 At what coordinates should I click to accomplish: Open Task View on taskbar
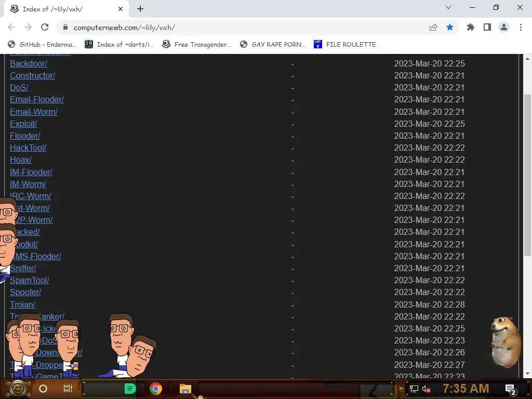click(x=68, y=389)
